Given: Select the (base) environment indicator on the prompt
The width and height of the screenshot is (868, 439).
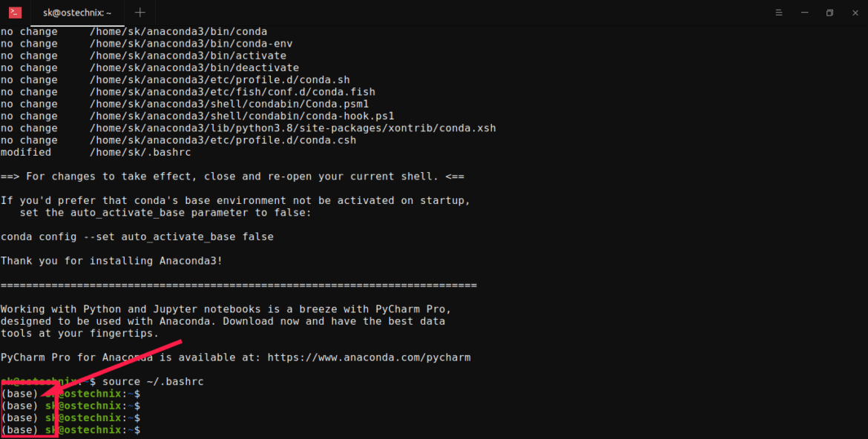Looking at the screenshot, I should [19, 393].
